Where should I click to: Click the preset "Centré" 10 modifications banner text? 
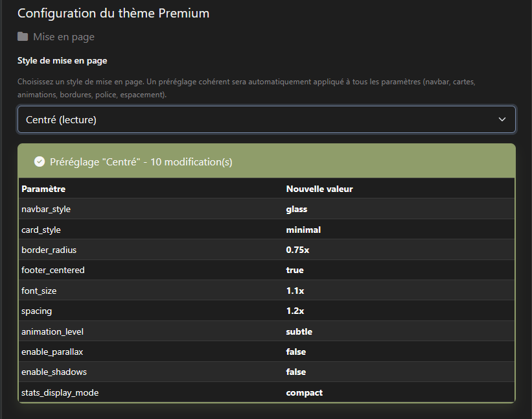141,162
